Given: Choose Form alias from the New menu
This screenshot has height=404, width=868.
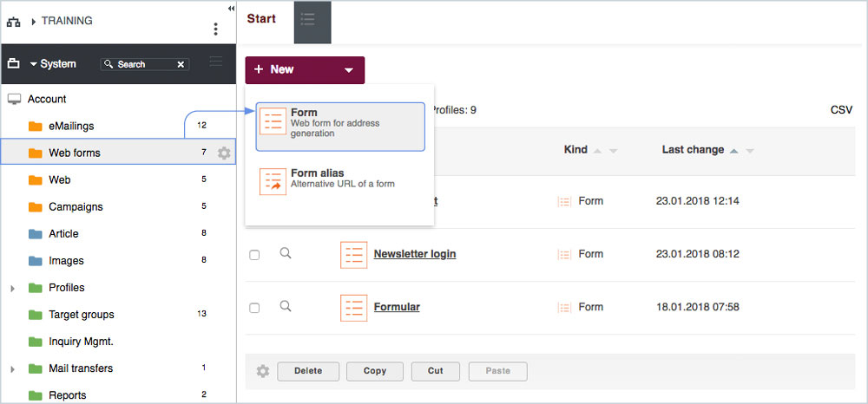Looking at the screenshot, I should pos(339,179).
